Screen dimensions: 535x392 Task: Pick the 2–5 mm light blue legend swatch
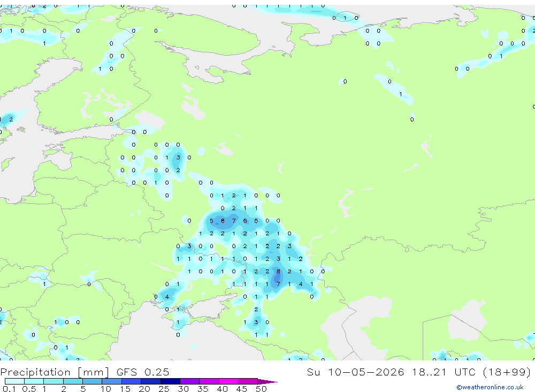(73, 381)
